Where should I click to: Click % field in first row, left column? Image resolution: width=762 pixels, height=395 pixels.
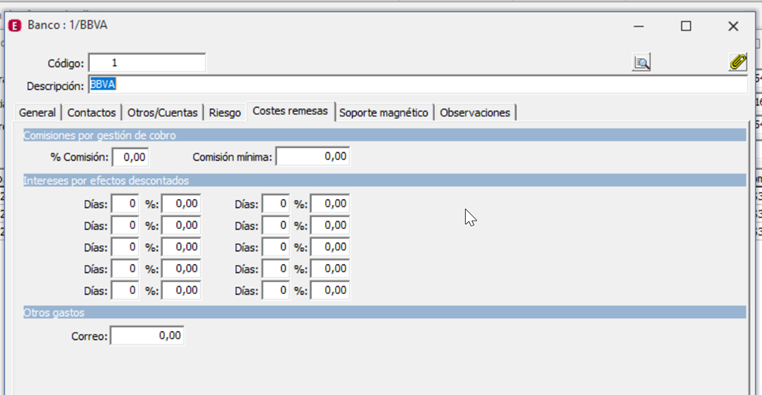[181, 204]
